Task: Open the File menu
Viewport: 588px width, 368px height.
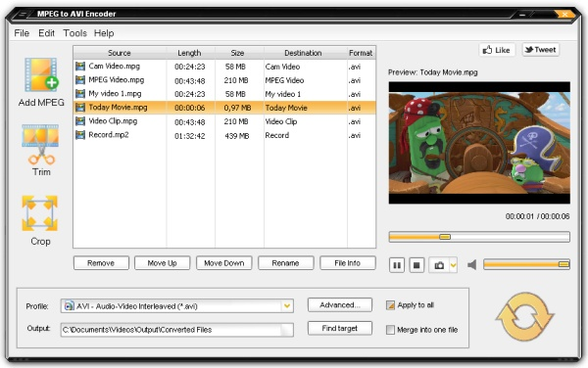Action: (22, 33)
